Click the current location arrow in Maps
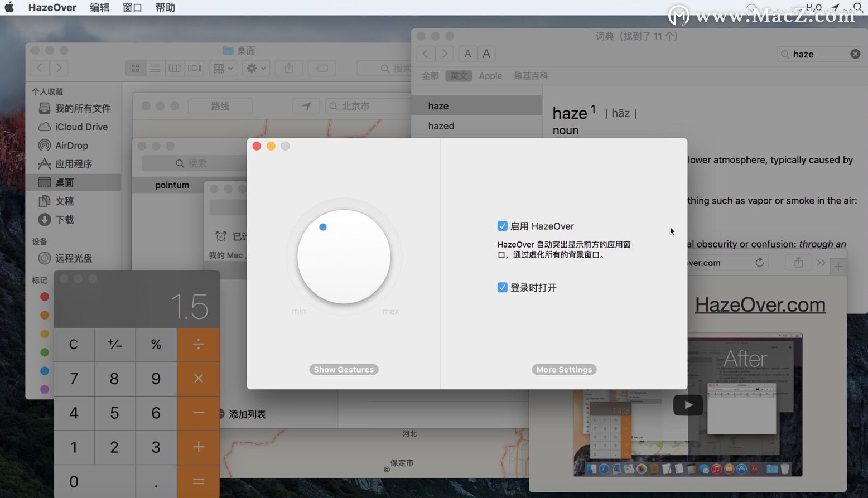The height and width of the screenshot is (498, 868). point(306,106)
